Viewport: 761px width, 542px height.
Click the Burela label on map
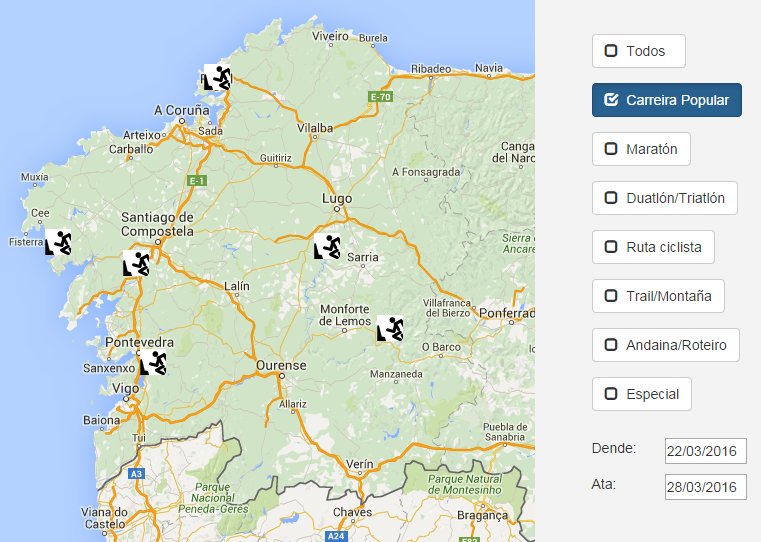373,38
